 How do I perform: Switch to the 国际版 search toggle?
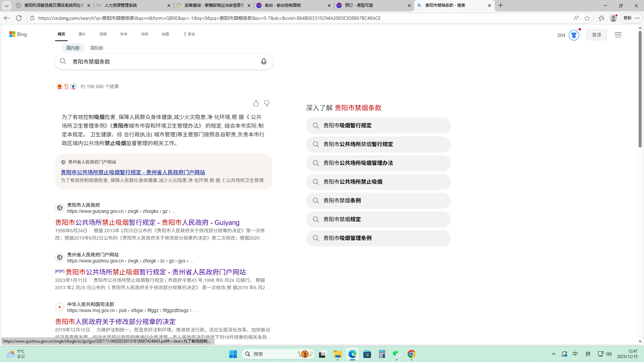(97, 48)
